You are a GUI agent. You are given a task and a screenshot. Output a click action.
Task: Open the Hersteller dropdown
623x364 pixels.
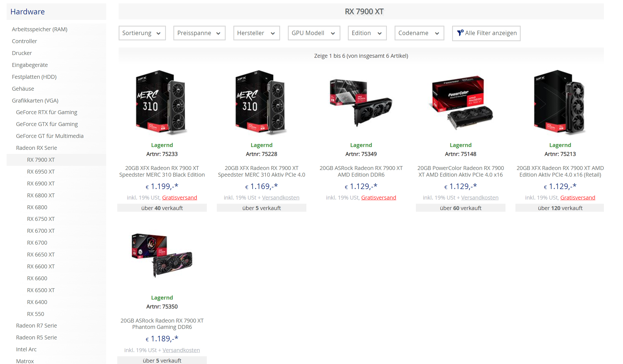tap(257, 33)
